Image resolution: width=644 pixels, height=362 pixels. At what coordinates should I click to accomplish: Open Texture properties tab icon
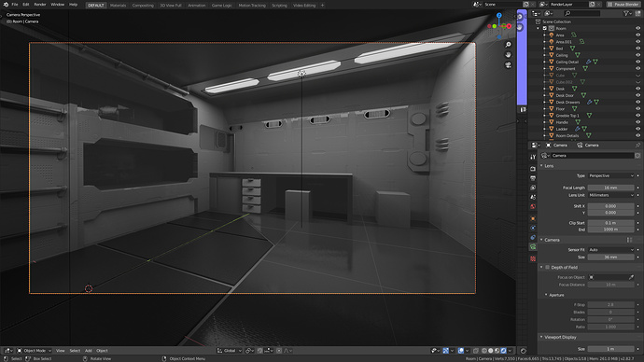point(533,258)
